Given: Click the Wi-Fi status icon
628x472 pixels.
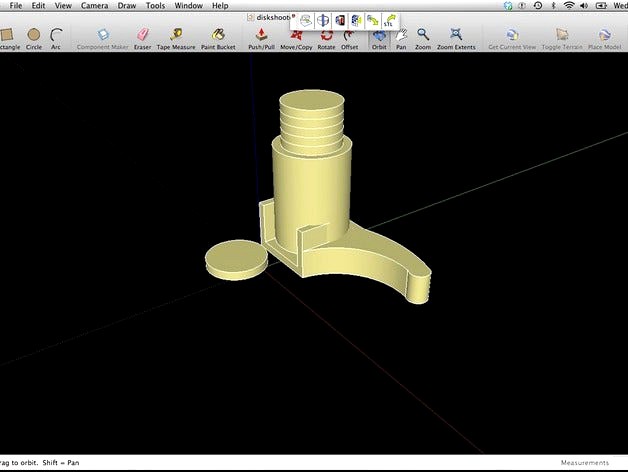Looking at the screenshot, I should 569,6.
